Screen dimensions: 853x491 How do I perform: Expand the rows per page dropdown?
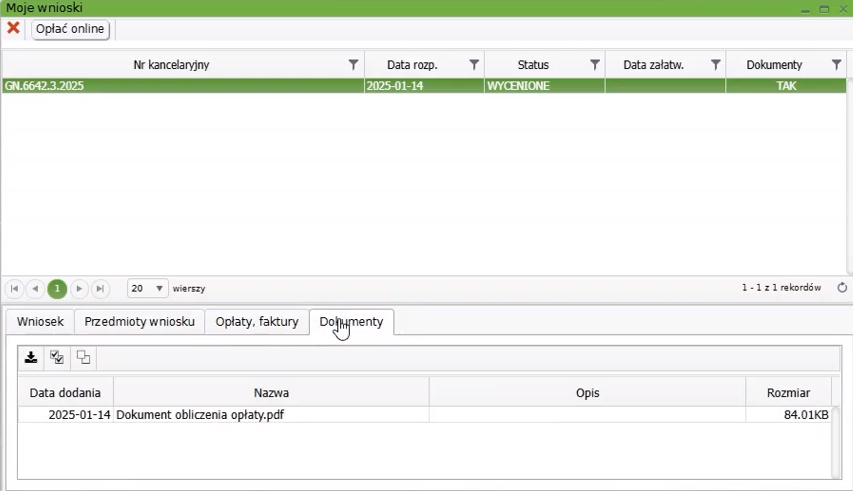(159, 289)
